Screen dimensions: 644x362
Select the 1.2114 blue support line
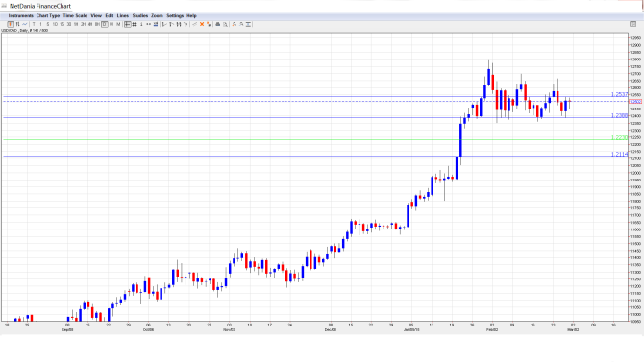coord(315,156)
